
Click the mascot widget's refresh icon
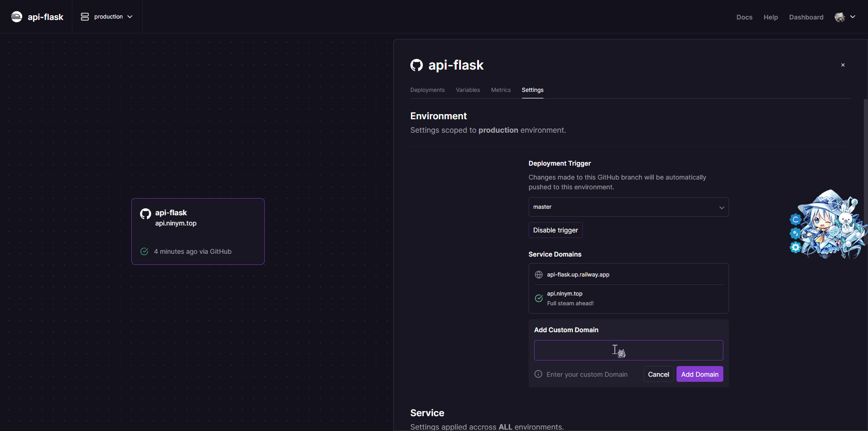pos(796,219)
